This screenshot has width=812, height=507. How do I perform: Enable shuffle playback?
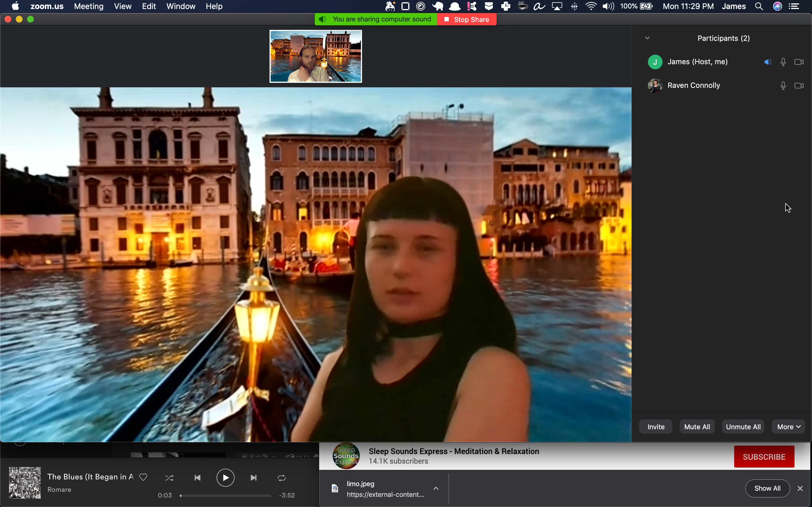pos(169,477)
